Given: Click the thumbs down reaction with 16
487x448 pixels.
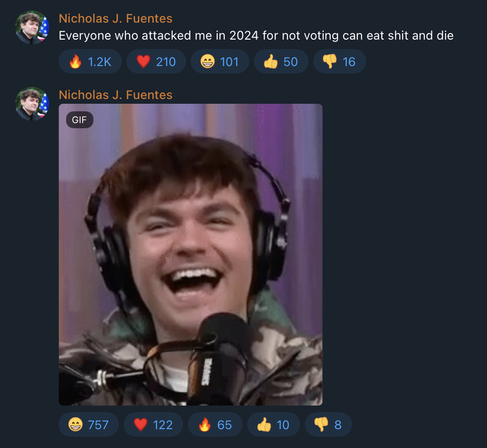Looking at the screenshot, I should pos(339,61).
